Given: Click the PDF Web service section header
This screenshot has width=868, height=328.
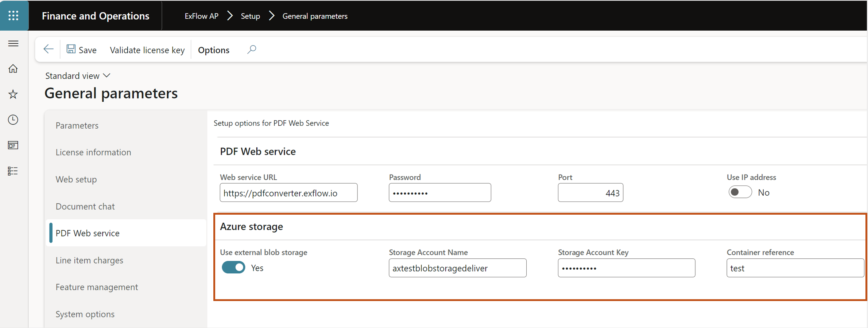Looking at the screenshot, I should click(258, 151).
